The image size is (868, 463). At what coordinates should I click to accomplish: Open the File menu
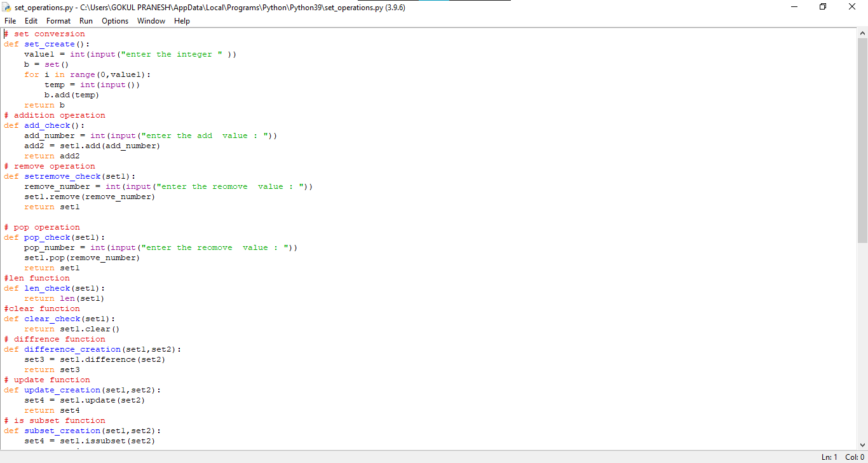(10, 21)
